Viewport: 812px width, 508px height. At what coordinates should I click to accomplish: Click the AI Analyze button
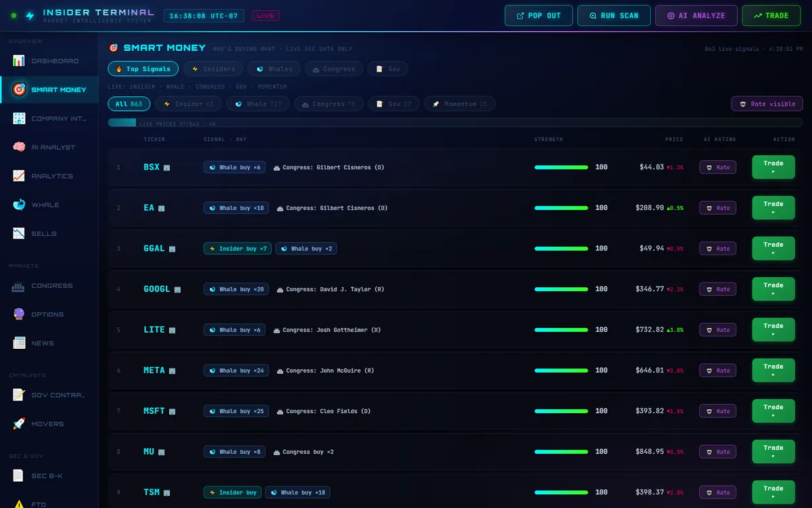[x=696, y=16]
